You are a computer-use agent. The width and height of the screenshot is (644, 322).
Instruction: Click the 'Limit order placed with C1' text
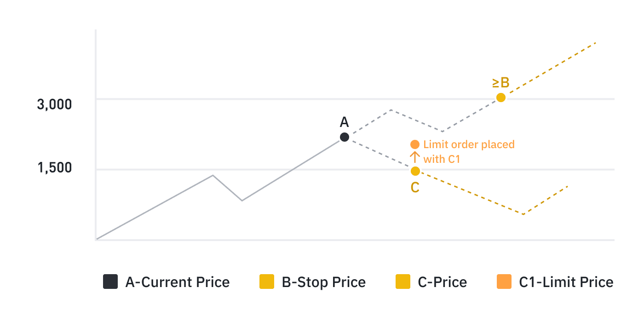(468, 151)
